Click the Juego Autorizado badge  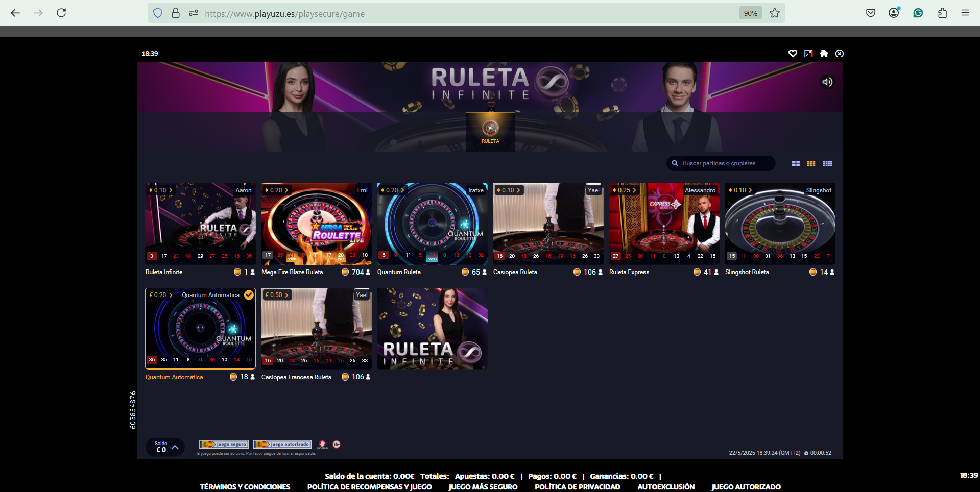tap(282, 444)
